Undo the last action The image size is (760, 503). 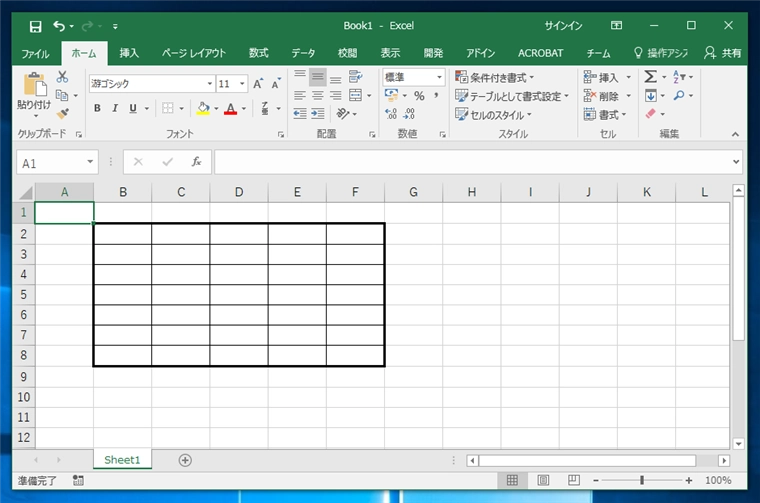point(59,26)
